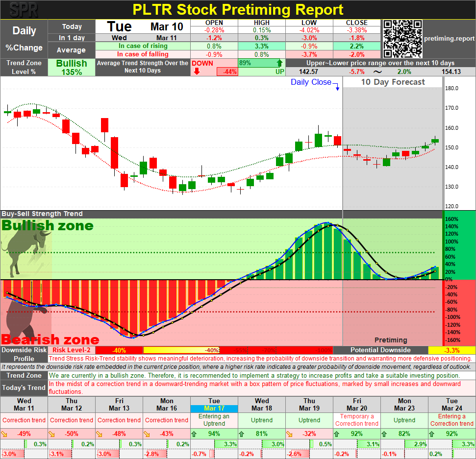Open the pretiming.report link
The width and height of the screenshot is (476, 459).
click(449, 39)
